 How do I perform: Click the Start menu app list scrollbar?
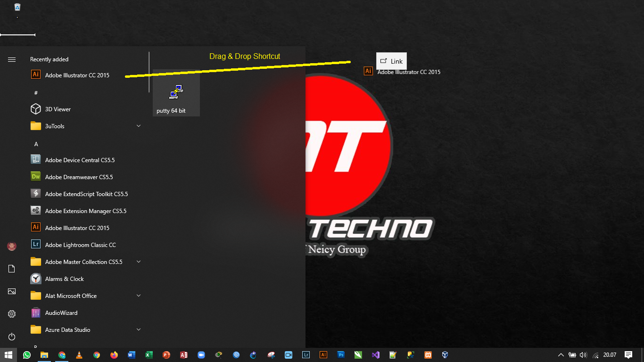click(149, 72)
